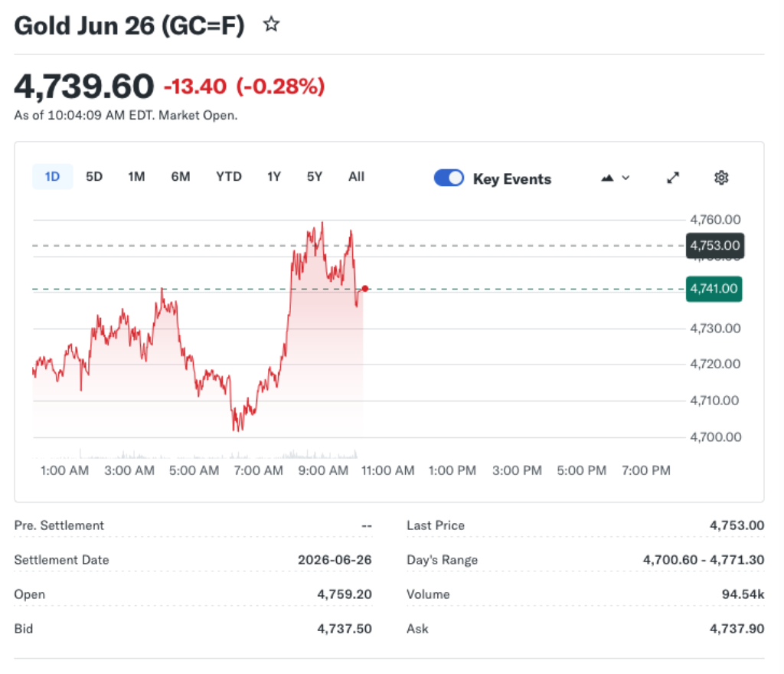Open chart settings via the gear icon

(720, 177)
